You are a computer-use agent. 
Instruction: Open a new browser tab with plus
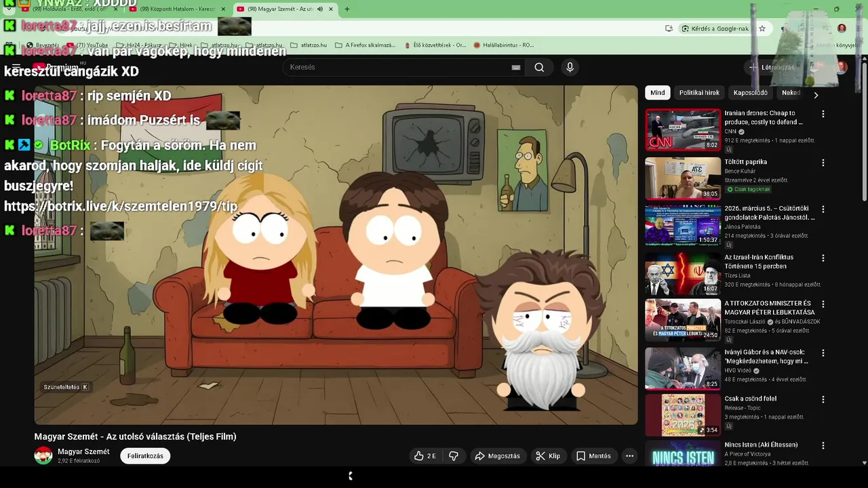pos(347,9)
